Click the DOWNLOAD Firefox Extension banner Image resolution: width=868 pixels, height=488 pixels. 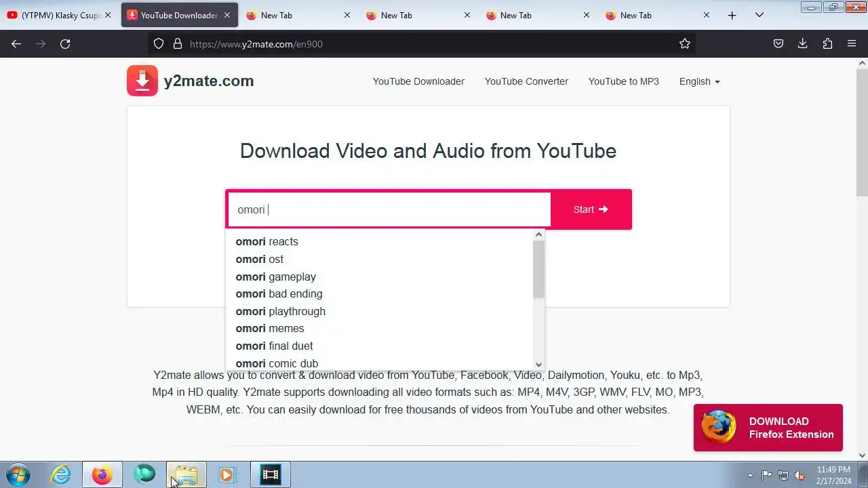[x=768, y=428]
